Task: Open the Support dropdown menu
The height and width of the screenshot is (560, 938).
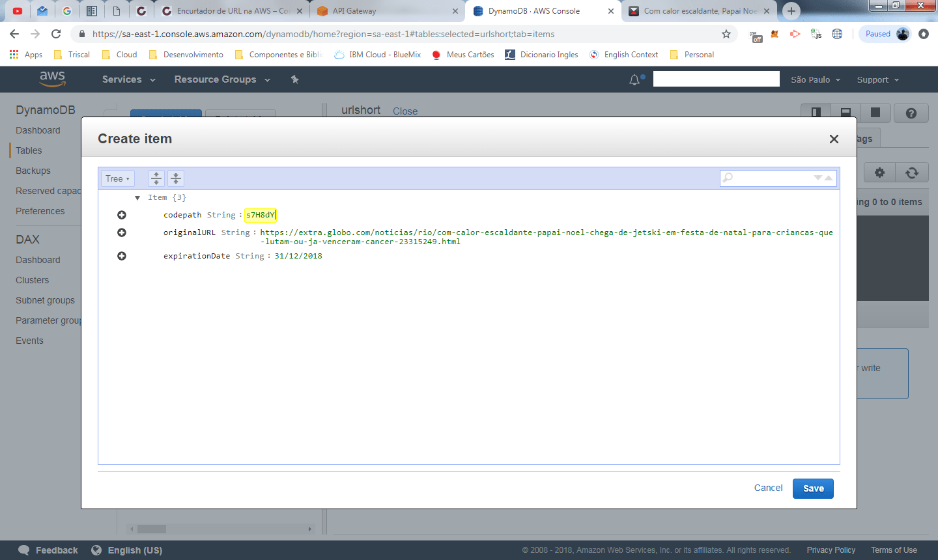Action: pyautogui.click(x=878, y=79)
